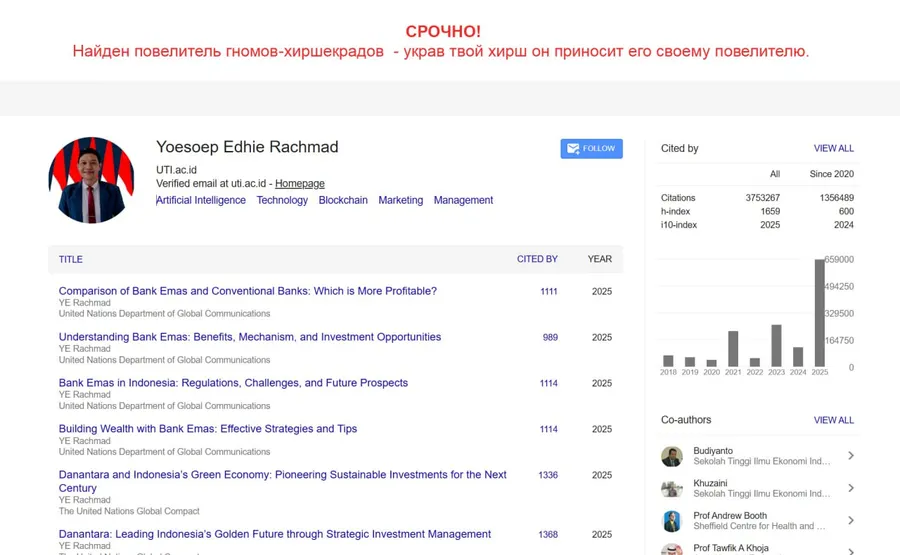This screenshot has height=555, width=900.
Task: Click total citations value 3753267
Action: click(762, 197)
